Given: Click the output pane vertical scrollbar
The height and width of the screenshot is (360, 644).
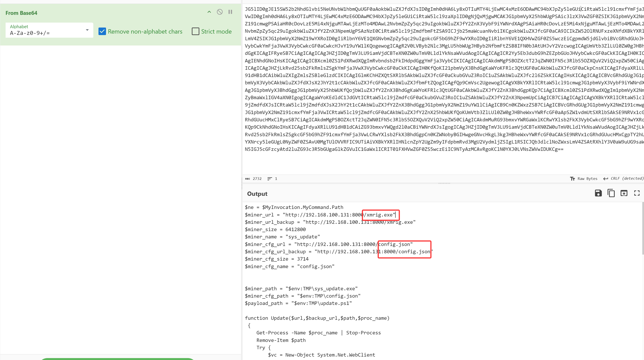Looking at the screenshot, I should (x=642, y=228).
